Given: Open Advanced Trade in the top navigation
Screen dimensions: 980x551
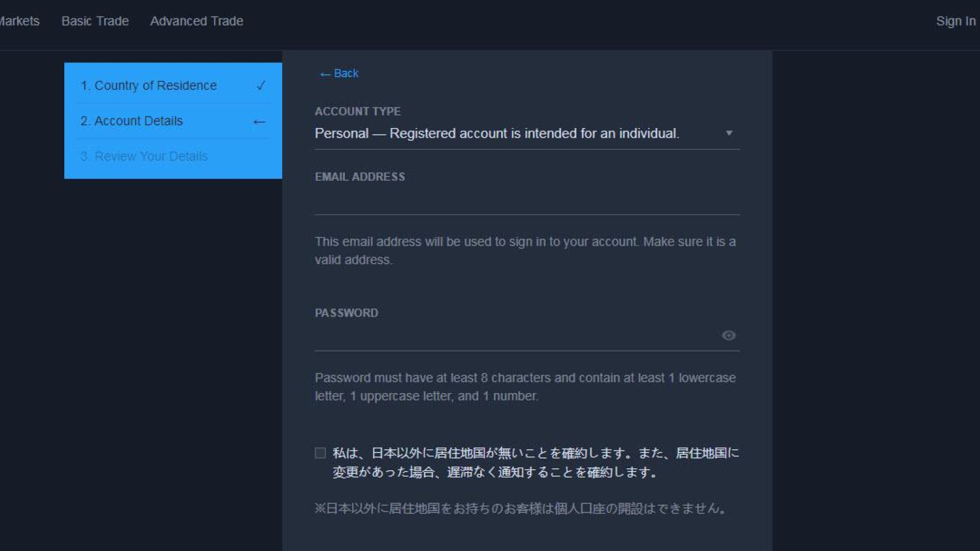Looking at the screenshot, I should pos(197,21).
